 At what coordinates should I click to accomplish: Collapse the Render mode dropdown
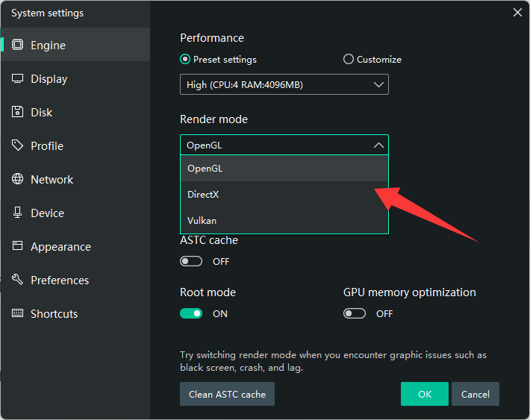coord(284,145)
